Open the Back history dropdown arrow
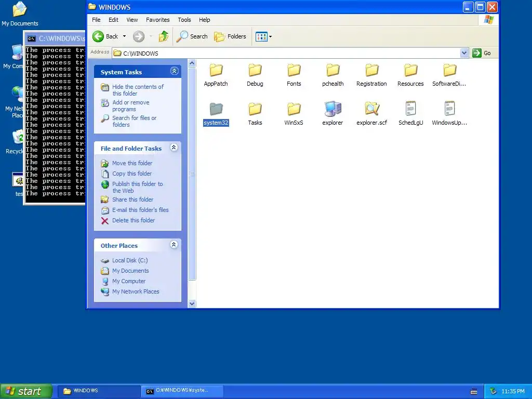 coord(124,36)
